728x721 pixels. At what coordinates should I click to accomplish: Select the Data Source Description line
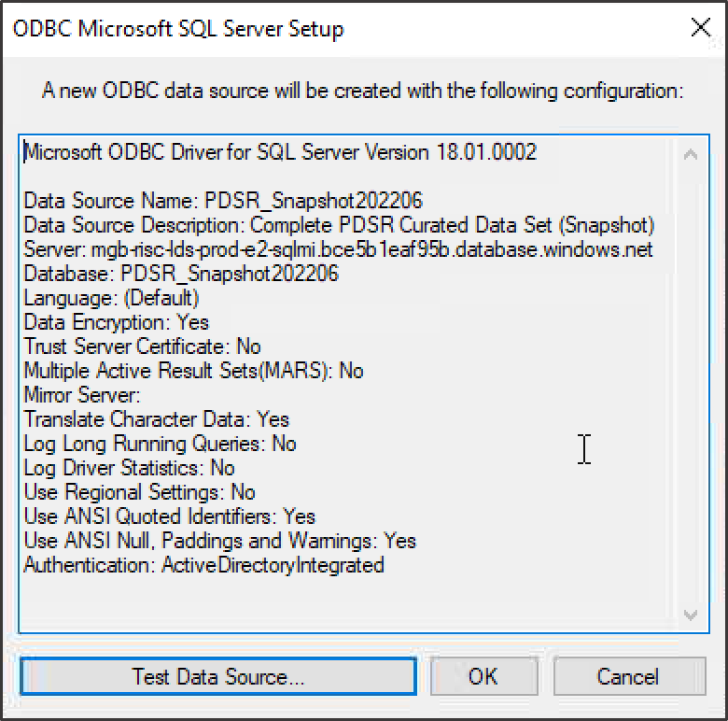339,225
